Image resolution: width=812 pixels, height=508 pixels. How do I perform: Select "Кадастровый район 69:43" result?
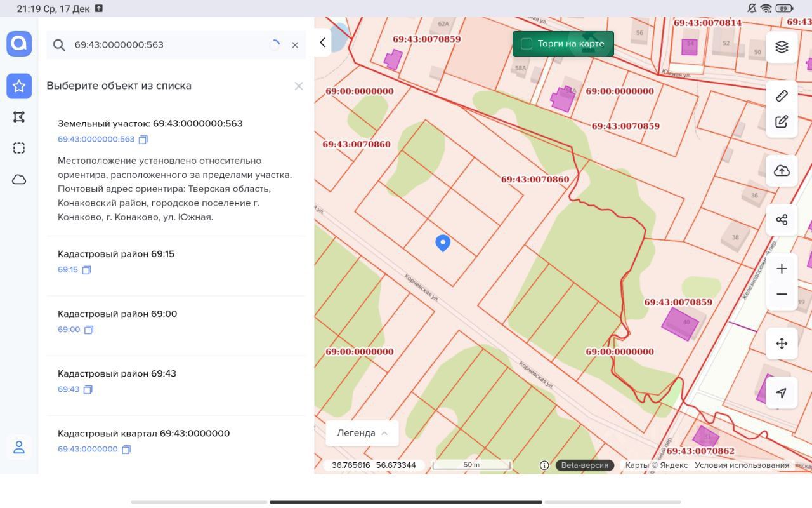117,373
